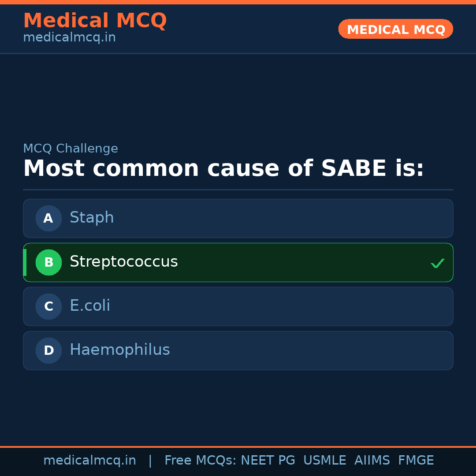Click the MCQ Challenge label
This screenshot has width=476, height=476.
(x=71, y=149)
